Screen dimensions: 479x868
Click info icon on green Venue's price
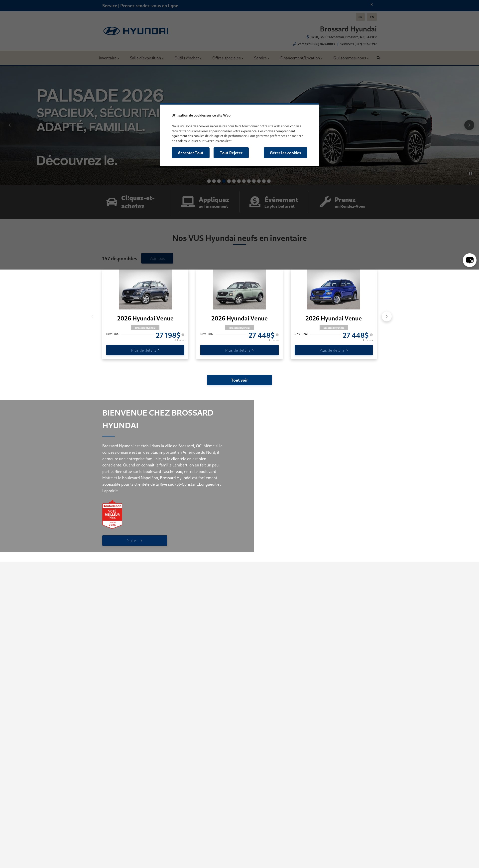(277, 335)
